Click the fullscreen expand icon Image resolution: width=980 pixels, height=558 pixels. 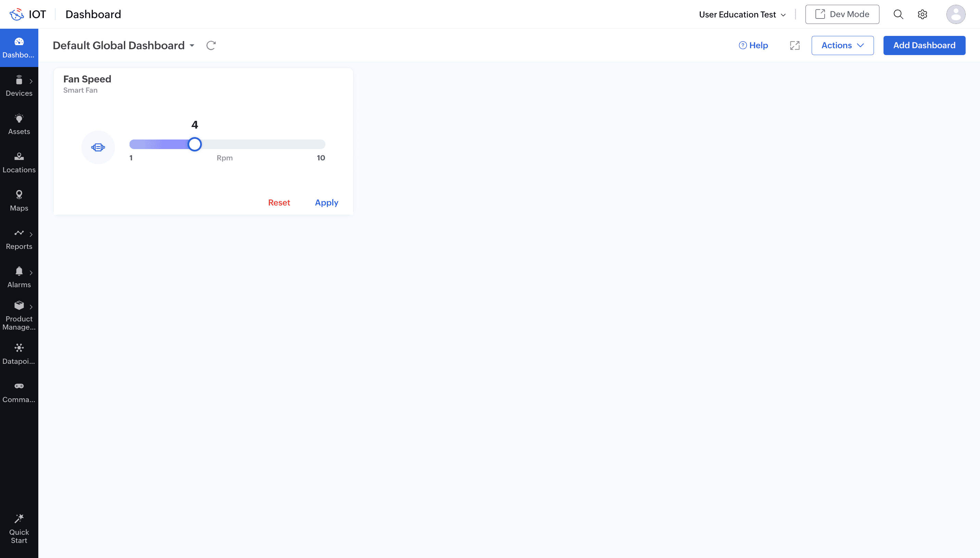point(795,45)
